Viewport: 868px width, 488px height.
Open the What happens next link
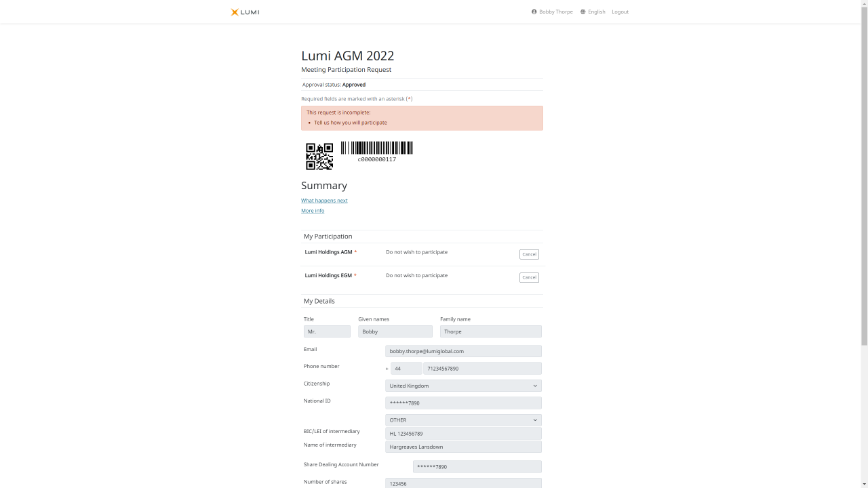point(324,201)
